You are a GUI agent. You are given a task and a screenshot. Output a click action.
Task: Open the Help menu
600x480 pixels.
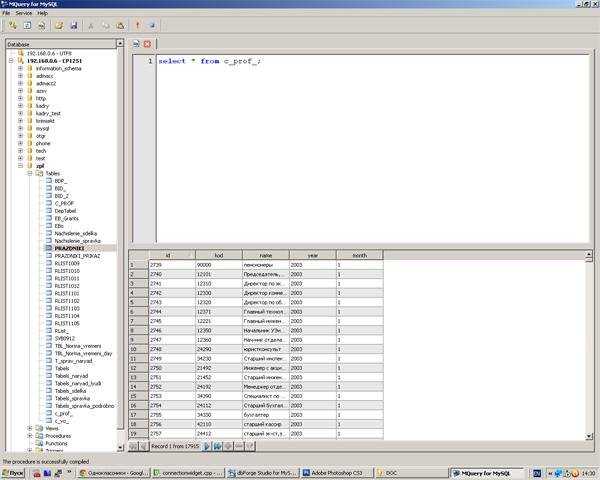point(42,13)
